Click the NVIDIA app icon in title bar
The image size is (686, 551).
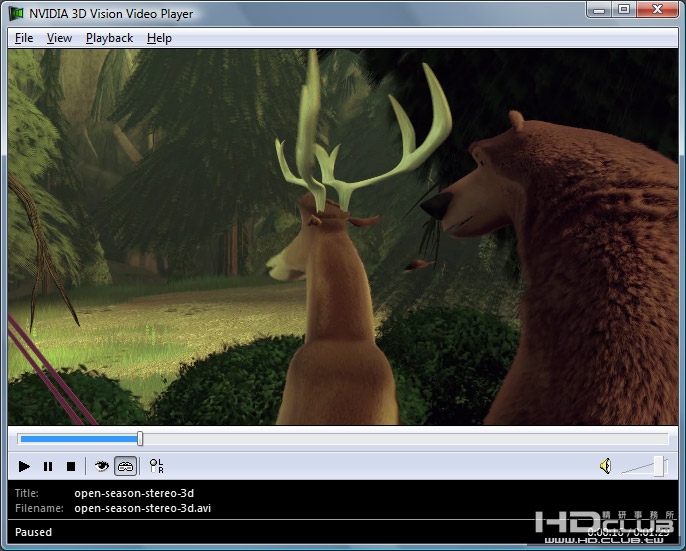tap(16, 13)
